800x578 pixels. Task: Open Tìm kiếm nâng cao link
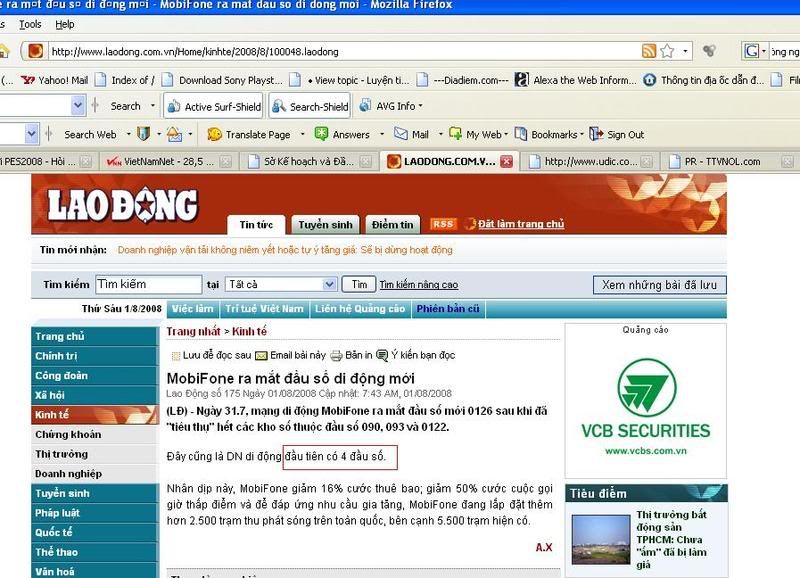[x=419, y=285]
